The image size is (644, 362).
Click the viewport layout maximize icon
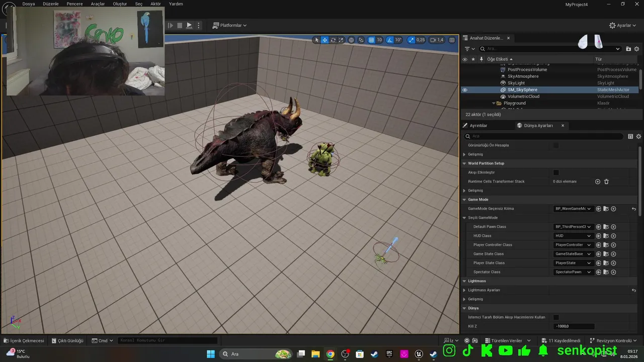point(452,40)
